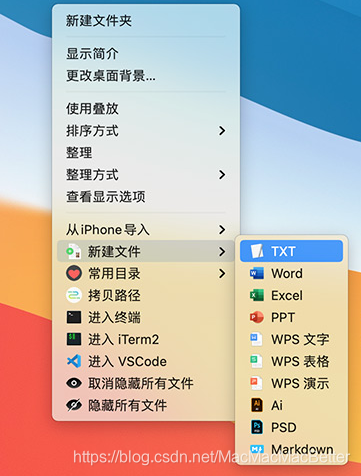Select the PSD label in submenu
The height and width of the screenshot is (476, 361).
click(x=284, y=427)
